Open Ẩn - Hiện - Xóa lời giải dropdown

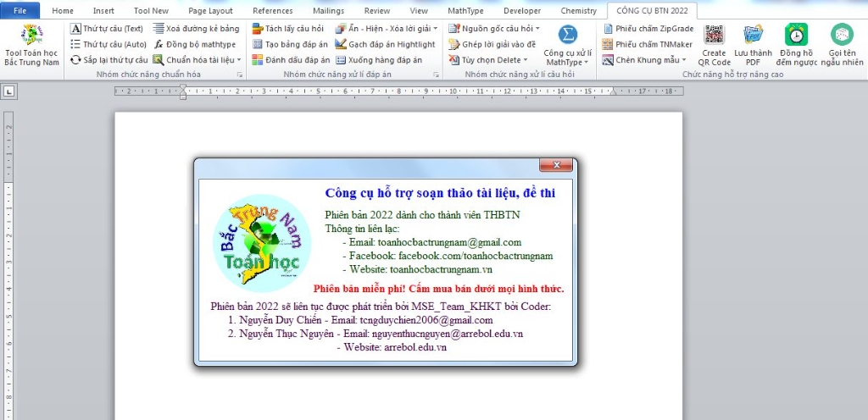click(x=387, y=28)
